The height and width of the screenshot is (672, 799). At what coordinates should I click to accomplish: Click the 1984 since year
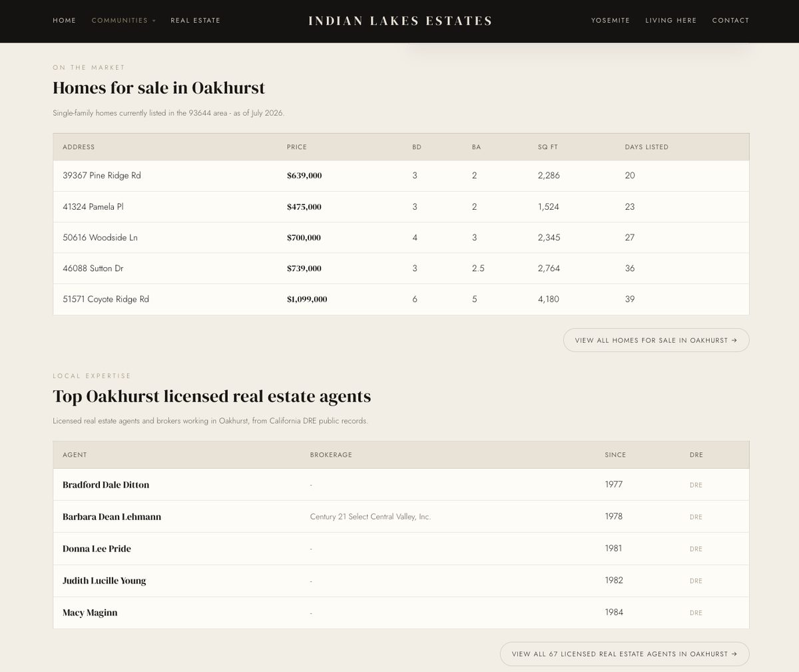click(x=614, y=612)
